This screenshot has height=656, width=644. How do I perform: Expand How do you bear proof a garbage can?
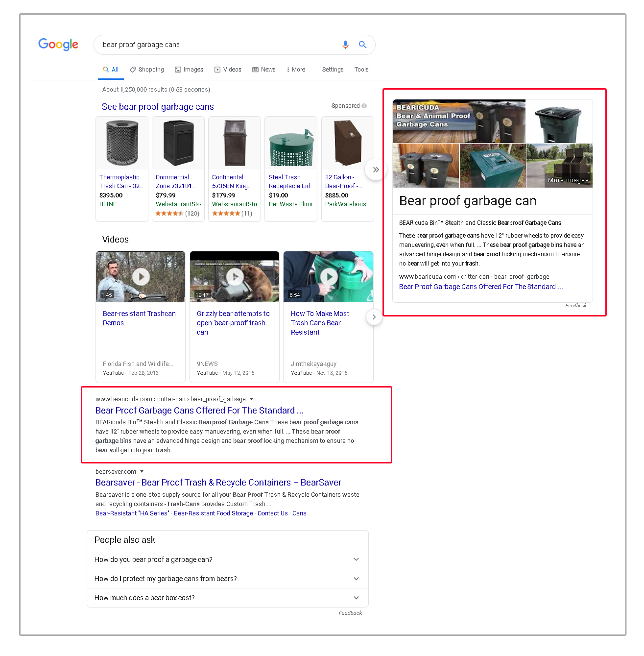point(227,559)
